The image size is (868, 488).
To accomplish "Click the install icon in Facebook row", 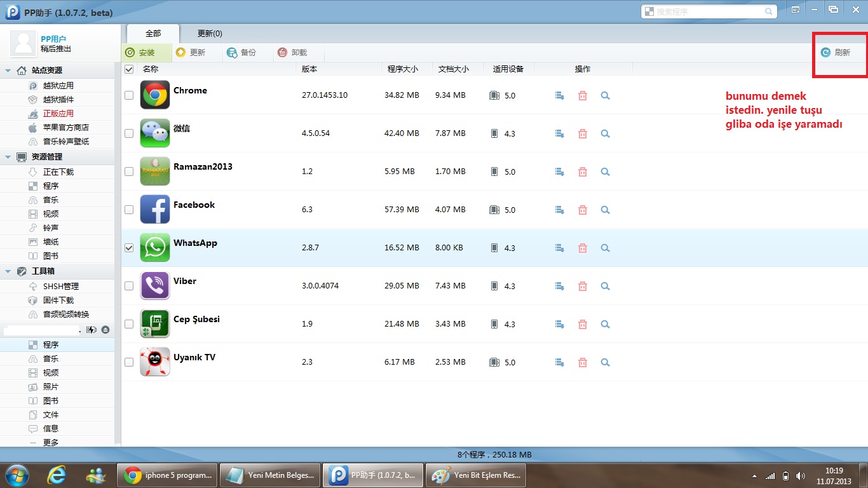I will [559, 210].
